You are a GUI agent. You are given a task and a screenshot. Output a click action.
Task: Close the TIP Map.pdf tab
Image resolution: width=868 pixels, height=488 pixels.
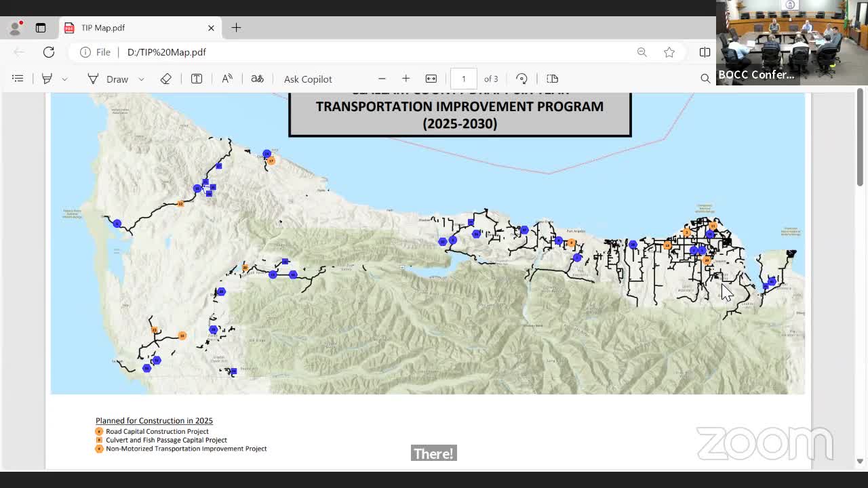tap(211, 28)
